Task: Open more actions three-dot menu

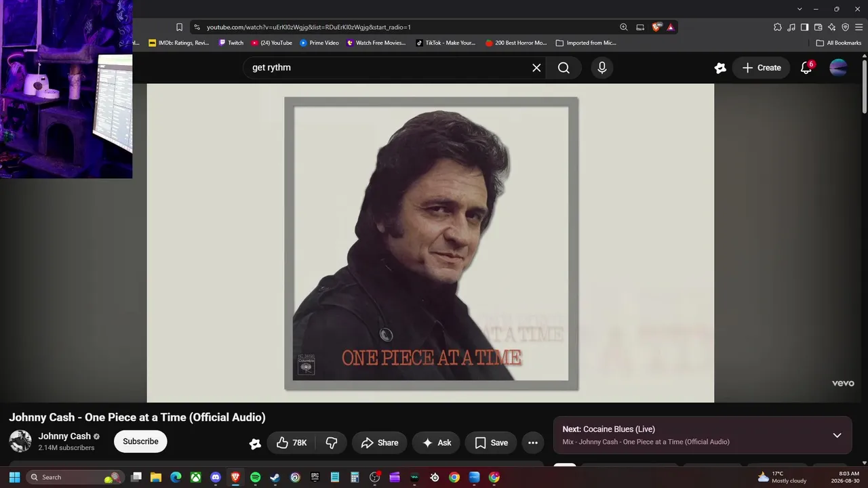Action: pyautogui.click(x=533, y=443)
